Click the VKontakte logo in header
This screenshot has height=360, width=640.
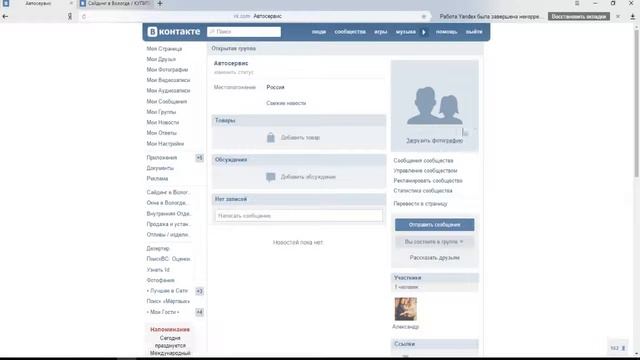[174, 32]
